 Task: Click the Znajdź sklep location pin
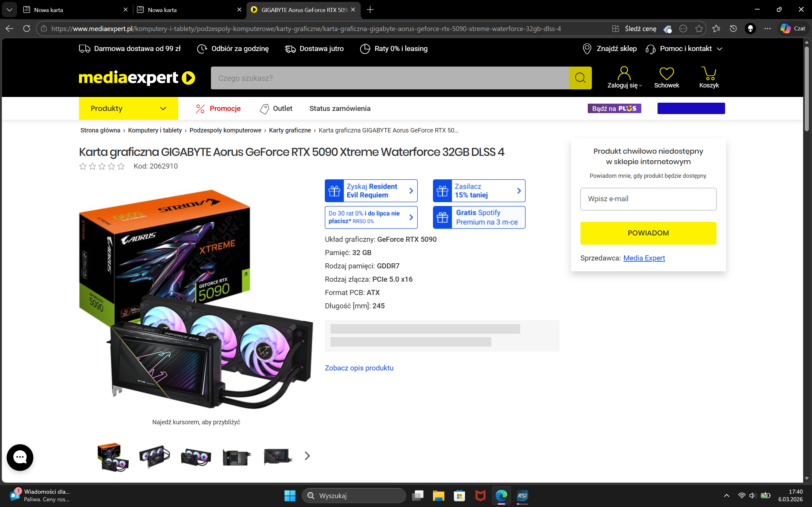587,48
